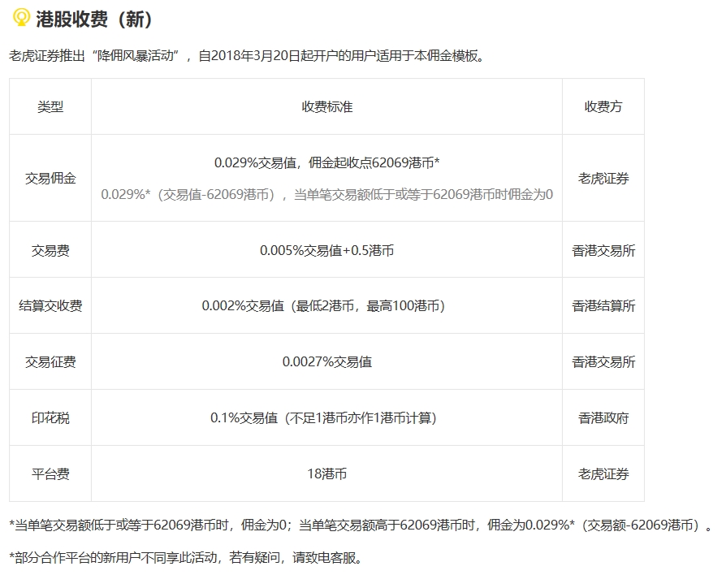The height and width of the screenshot is (588, 722).
Task: Select the 交易征费 row label
Action: tap(50, 362)
